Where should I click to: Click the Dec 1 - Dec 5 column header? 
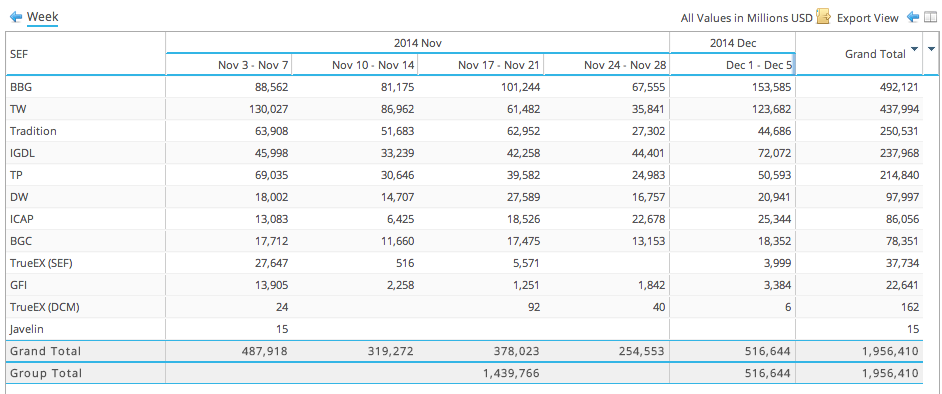733,64
